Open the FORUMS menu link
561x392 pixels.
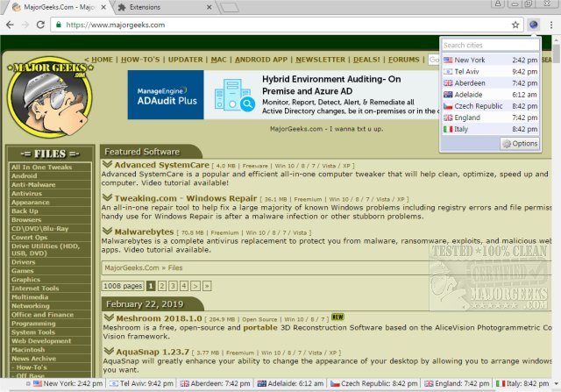(x=404, y=60)
